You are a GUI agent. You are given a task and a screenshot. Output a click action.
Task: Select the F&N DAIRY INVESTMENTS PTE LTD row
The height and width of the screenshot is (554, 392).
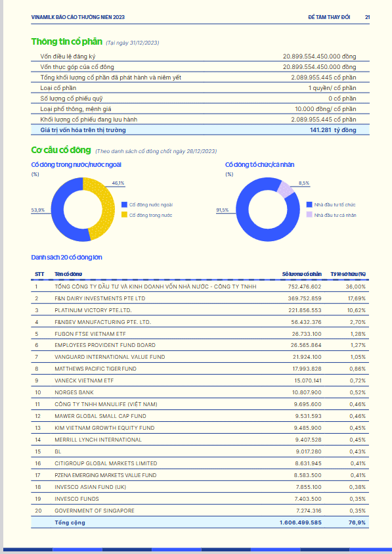click(x=200, y=298)
